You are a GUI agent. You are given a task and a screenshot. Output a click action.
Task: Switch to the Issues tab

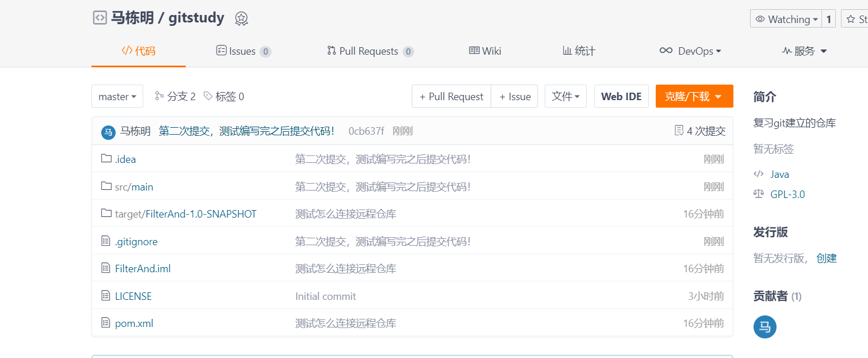click(243, 51)
